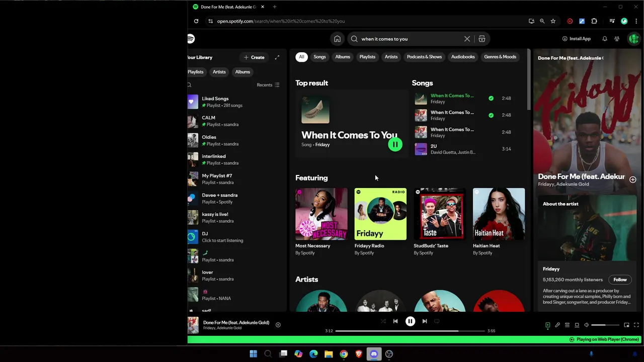Go to Spotify Home via house icon
The width and height of the screenshot is (644, 362).
point(337,39)
